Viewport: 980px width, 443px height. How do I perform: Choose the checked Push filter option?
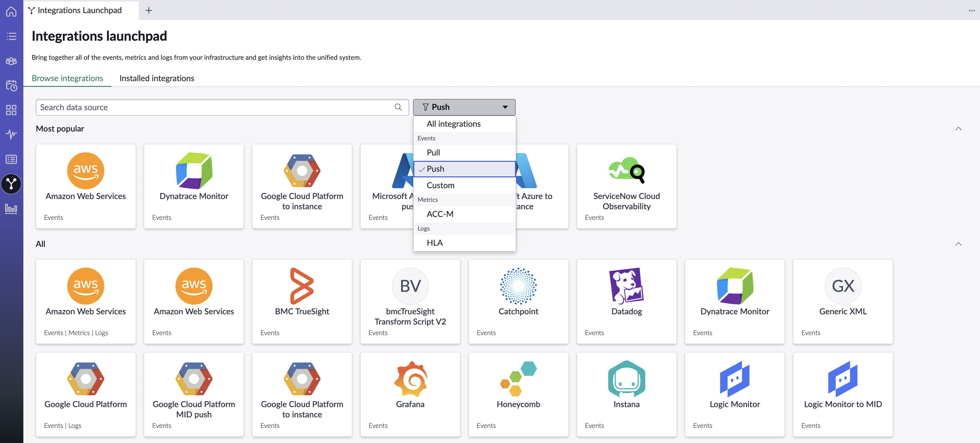[x=465, y=169]
